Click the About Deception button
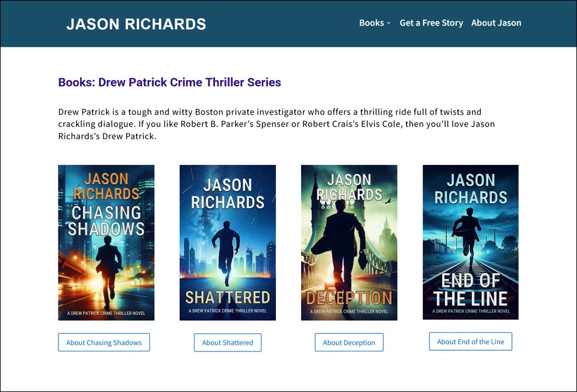 349,342
